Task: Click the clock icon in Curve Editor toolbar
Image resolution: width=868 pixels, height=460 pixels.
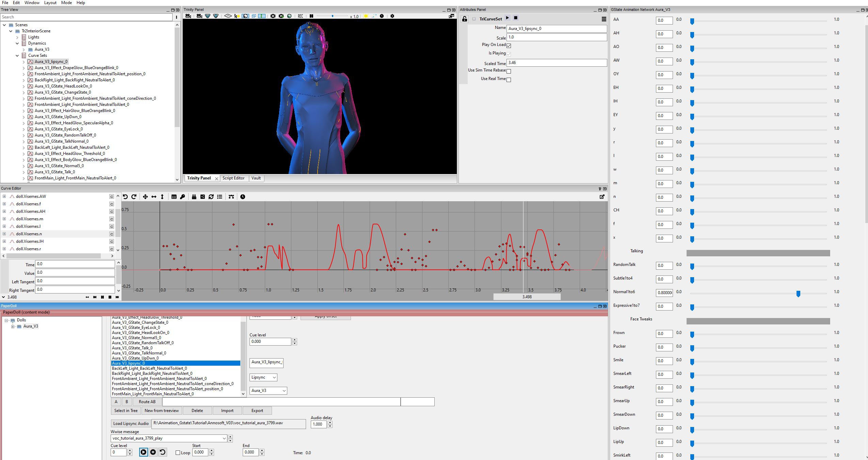Action: tap(243, 197)
